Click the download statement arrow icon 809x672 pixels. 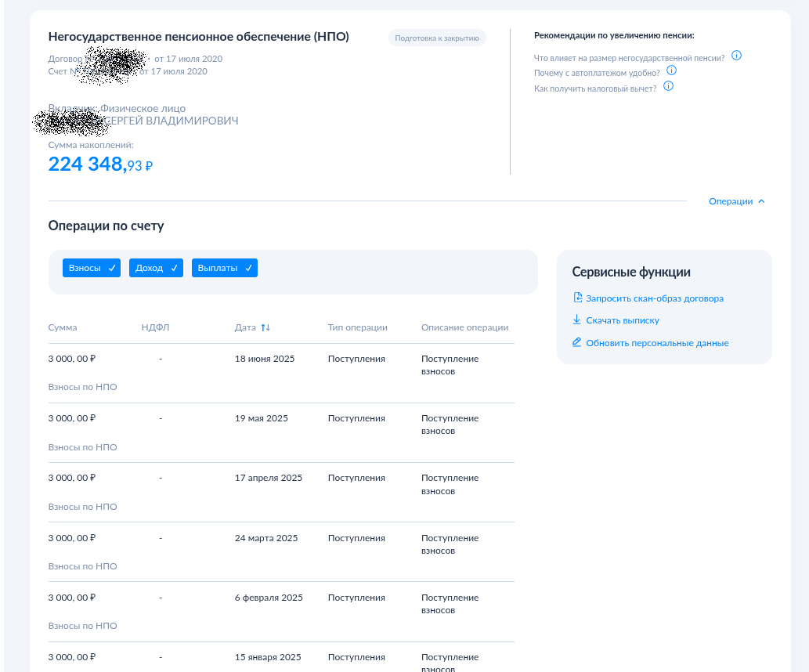click(577, 320)
